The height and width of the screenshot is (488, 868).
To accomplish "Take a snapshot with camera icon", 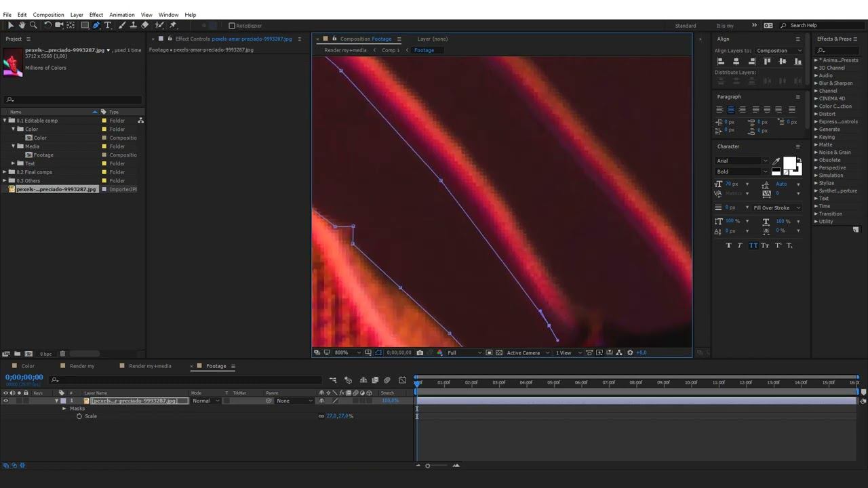I will pos(420,352).
